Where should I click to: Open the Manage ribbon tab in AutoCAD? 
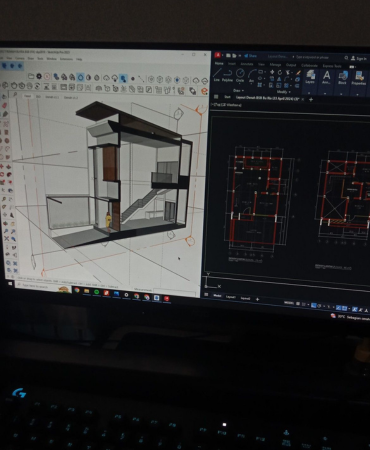275,65
